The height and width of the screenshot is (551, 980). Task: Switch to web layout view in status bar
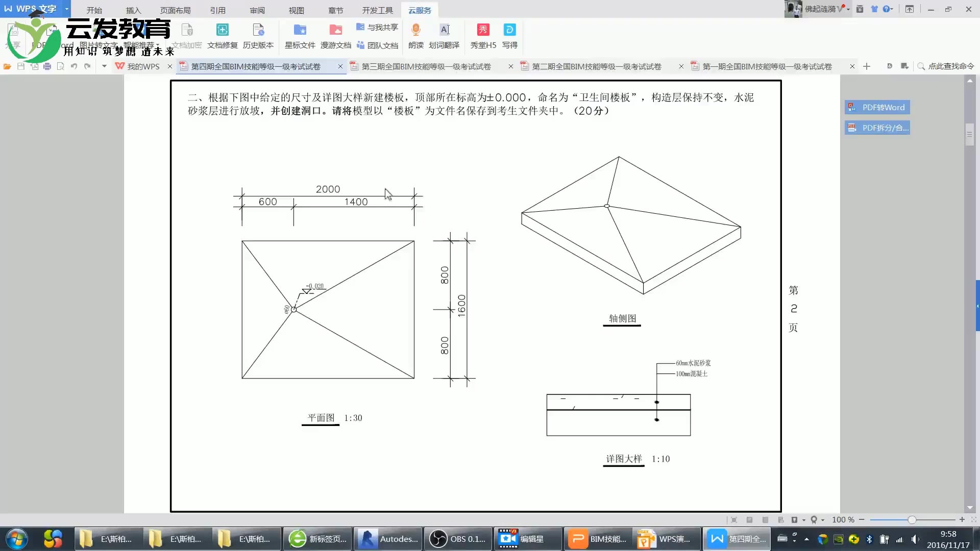coord(765,519)
